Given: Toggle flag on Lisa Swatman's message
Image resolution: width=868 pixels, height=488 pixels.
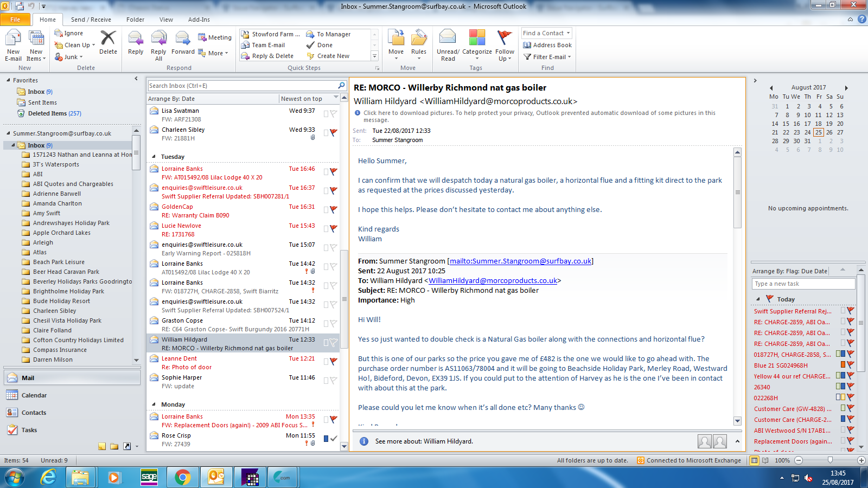Looking at the screenshot, I should pos(333,114).
